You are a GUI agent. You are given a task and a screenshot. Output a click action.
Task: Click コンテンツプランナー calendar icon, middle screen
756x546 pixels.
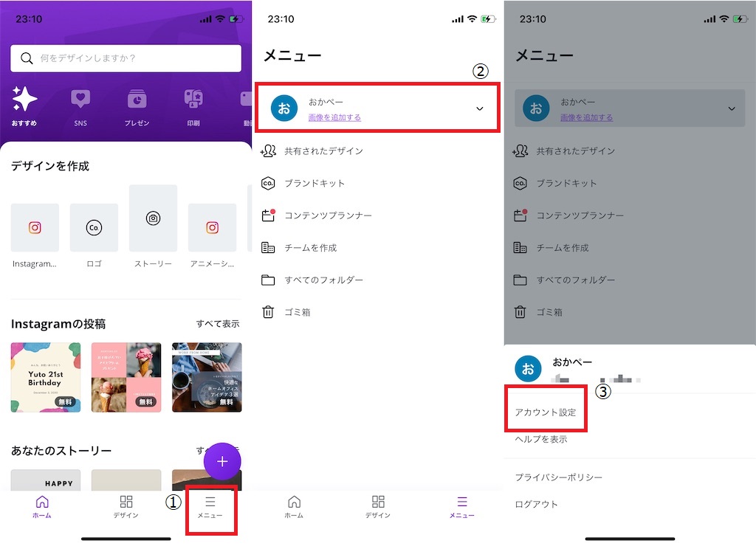268,215
